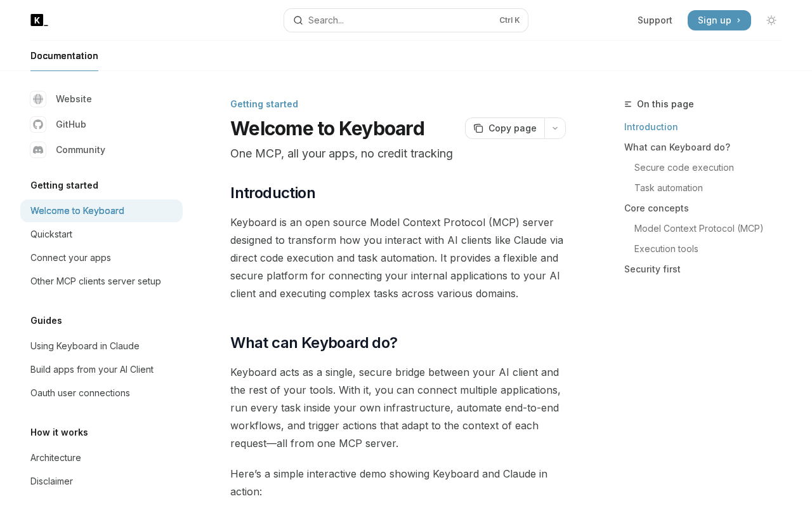Screen dimensions: 812x508
Task: Open Quickstart in the sidebar
Action: [x=51, y=234]
